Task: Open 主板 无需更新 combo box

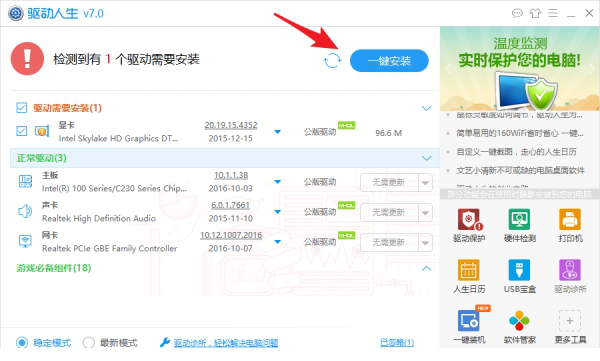Action: point(396,182)
